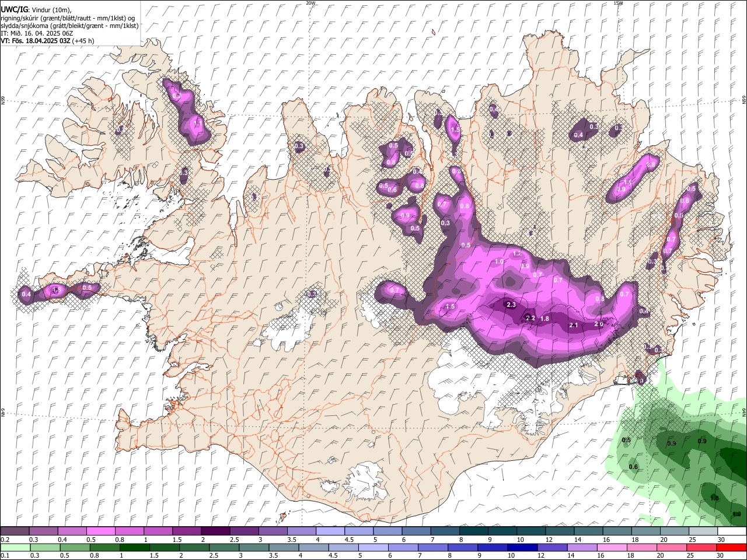This screenshot has width=747, height=560.
Task: Click the 20W longitude label at top
Action: click(x=311, y=3)
